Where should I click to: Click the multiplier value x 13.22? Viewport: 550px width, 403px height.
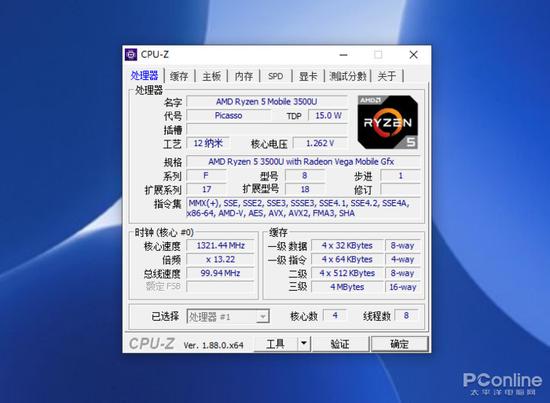tap(220, 260)
